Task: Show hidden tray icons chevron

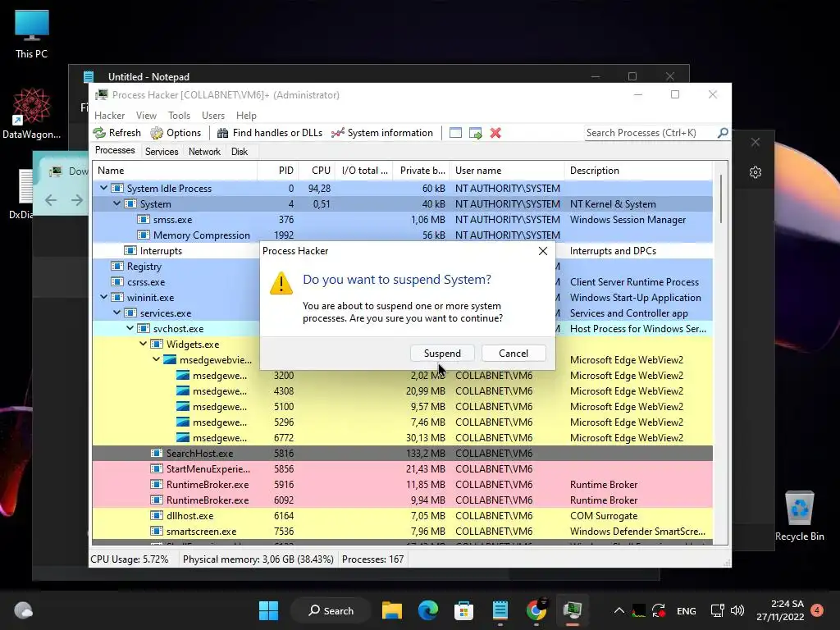Action: [619, 610]
